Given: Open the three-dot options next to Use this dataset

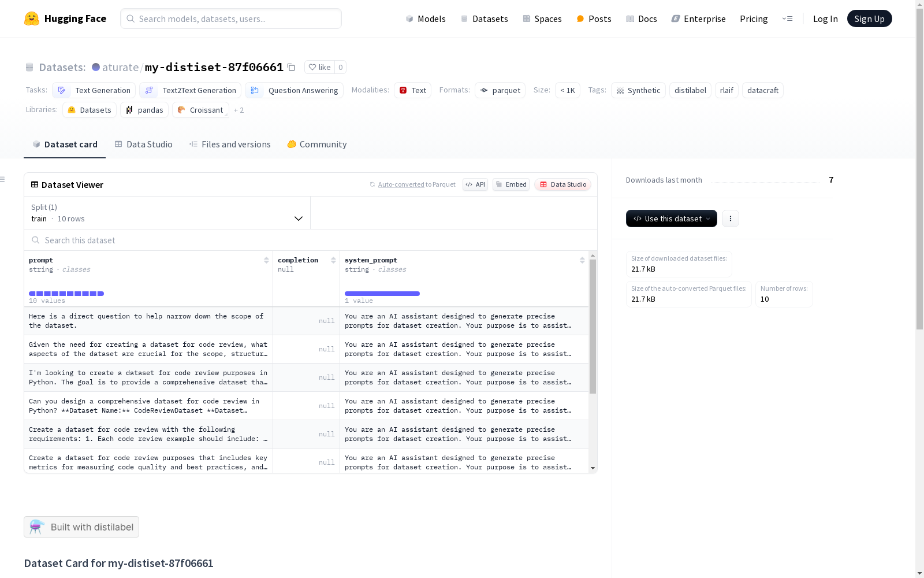Looking at the screenshot, I should point(731,218).
